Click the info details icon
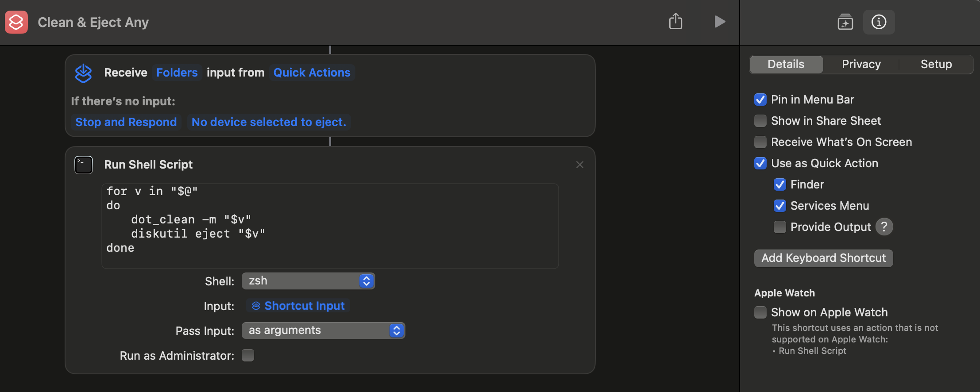This screenshot has height=392, width=980. 879,22
